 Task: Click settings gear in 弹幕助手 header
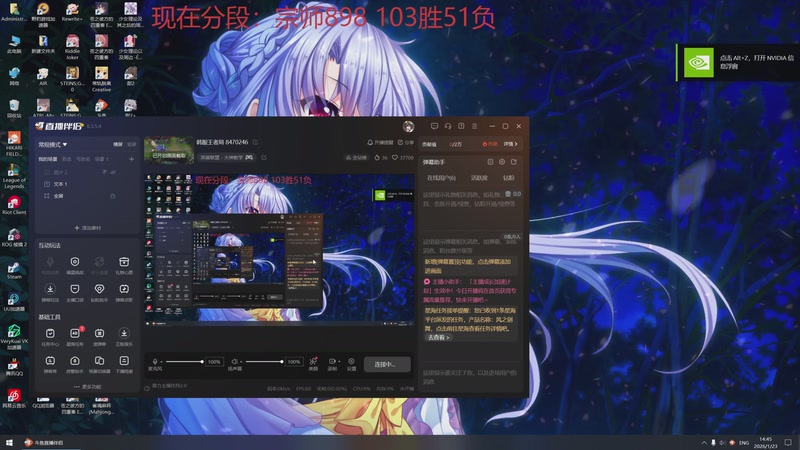click(x=502, y=162)
